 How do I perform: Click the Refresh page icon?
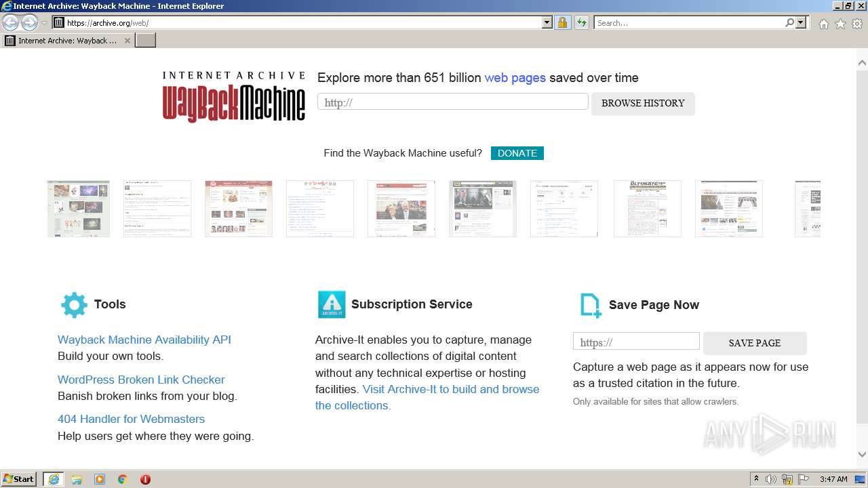click(581, 23)
